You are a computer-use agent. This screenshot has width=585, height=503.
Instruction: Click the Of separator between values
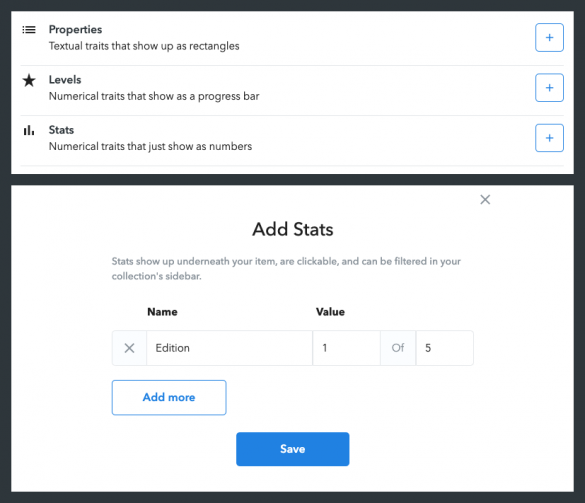point(398,348)
